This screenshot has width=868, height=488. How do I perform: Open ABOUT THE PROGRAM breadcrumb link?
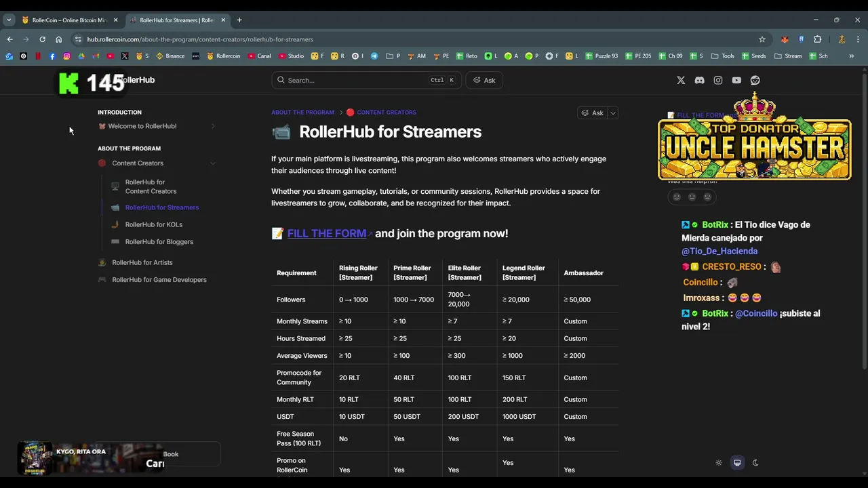click(302, 113)
